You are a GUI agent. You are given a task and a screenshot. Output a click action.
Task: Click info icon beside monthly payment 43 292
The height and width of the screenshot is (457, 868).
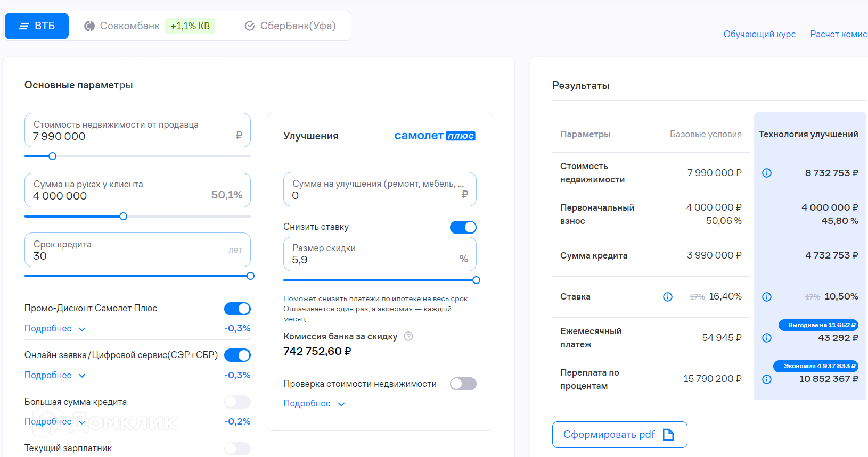(767, 338)
